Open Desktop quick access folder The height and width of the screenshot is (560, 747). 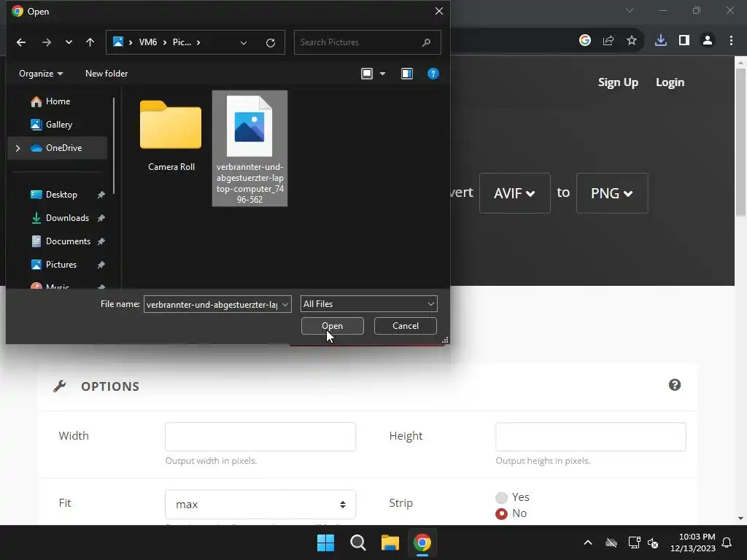click(x=61, y=194)
